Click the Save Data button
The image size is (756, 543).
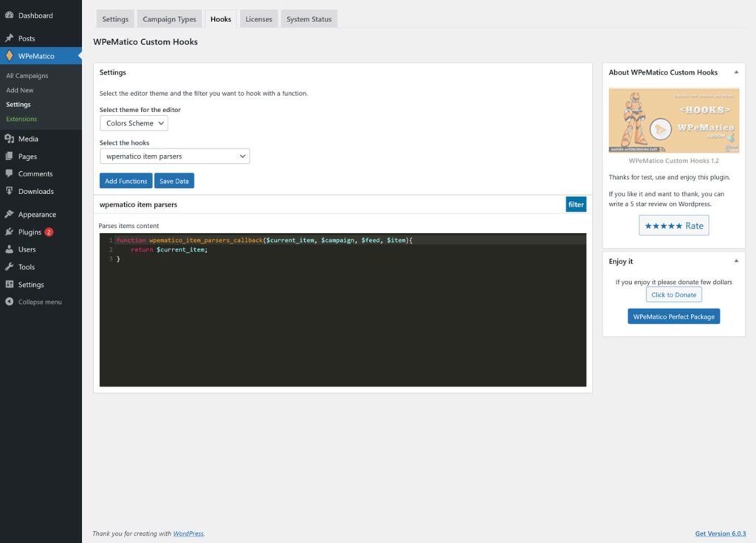(174, 181)
